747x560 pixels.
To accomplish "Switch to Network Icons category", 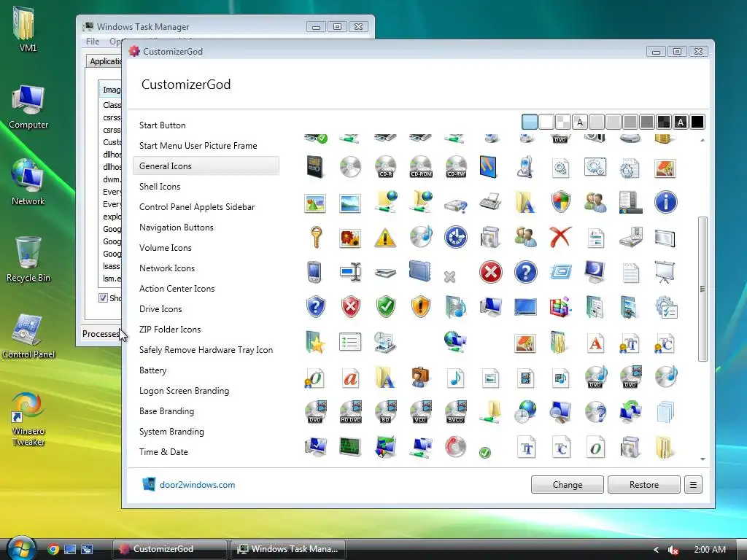I will coord(167,268).
